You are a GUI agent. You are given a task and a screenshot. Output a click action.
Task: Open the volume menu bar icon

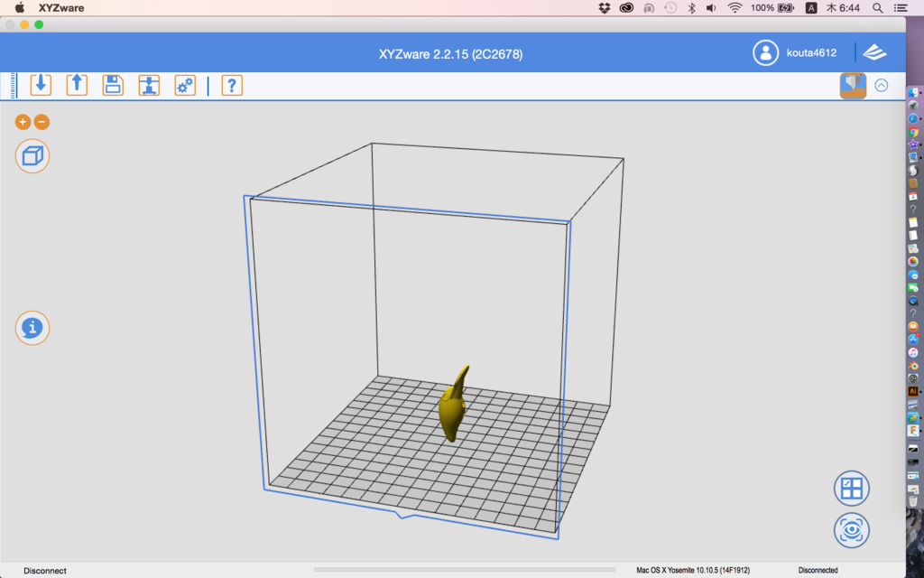[712, 7]
